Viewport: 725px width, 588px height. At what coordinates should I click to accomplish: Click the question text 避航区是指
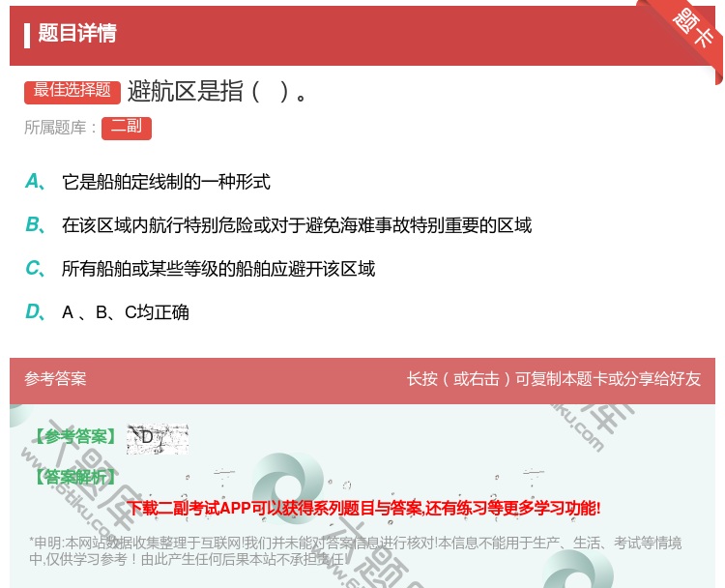[217, 91]
